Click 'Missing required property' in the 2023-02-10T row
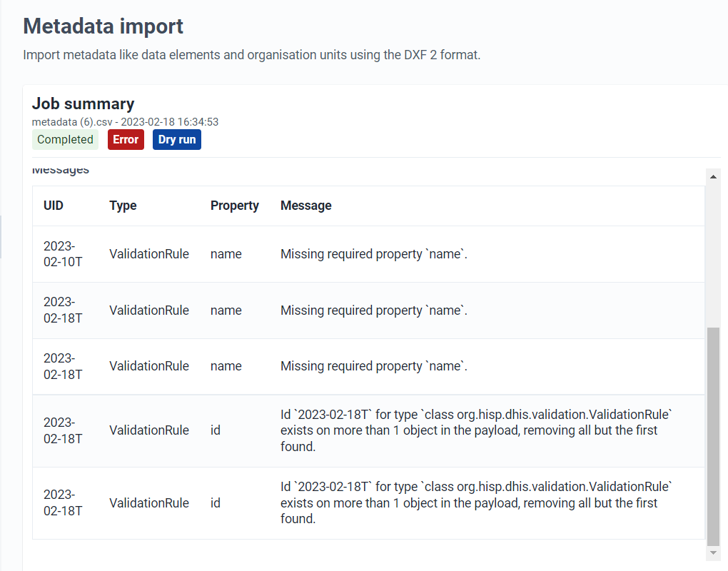 (x=374, y=254)
